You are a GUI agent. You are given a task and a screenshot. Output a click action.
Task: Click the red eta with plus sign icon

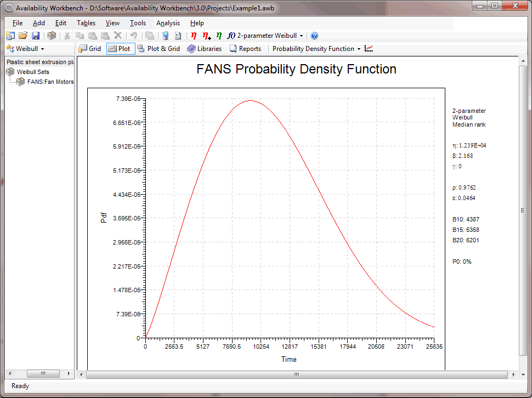pyautogui.click(x=206, y=36)
